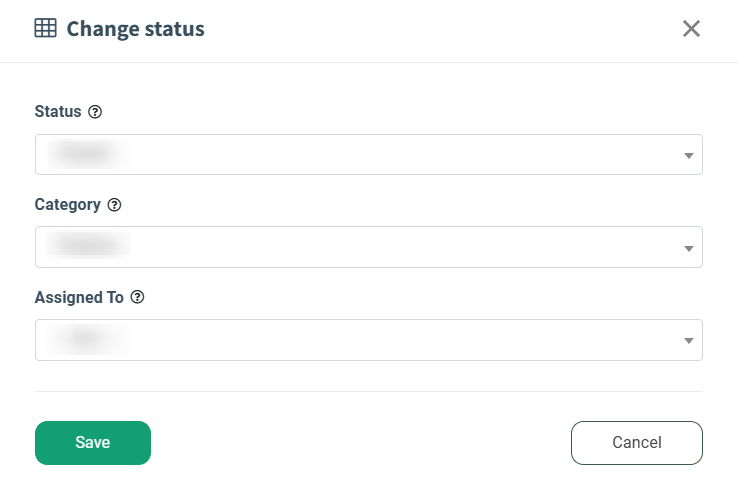738x489 pixels.
Task: Expand the Category dropdown arrow
Action: click(689, 249)
